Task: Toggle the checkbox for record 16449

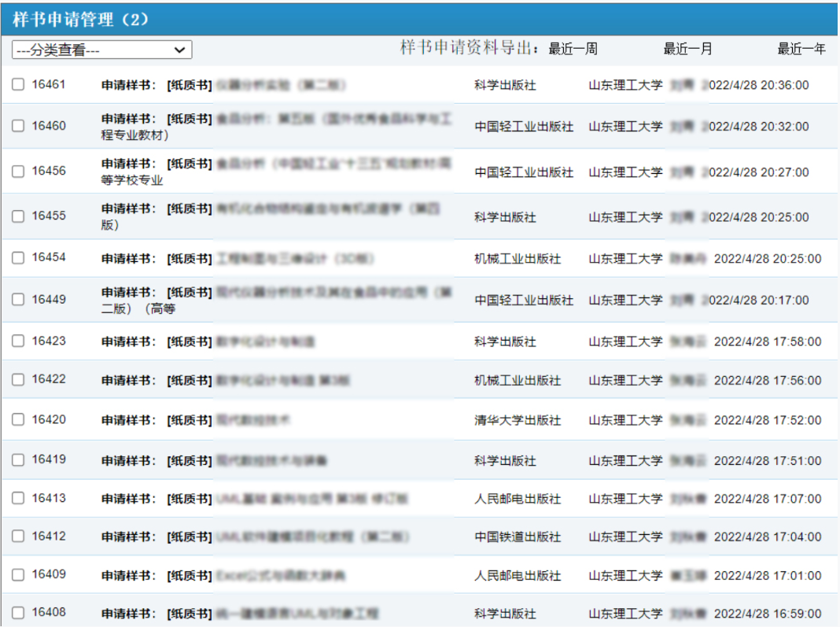Action: (18, 300)
